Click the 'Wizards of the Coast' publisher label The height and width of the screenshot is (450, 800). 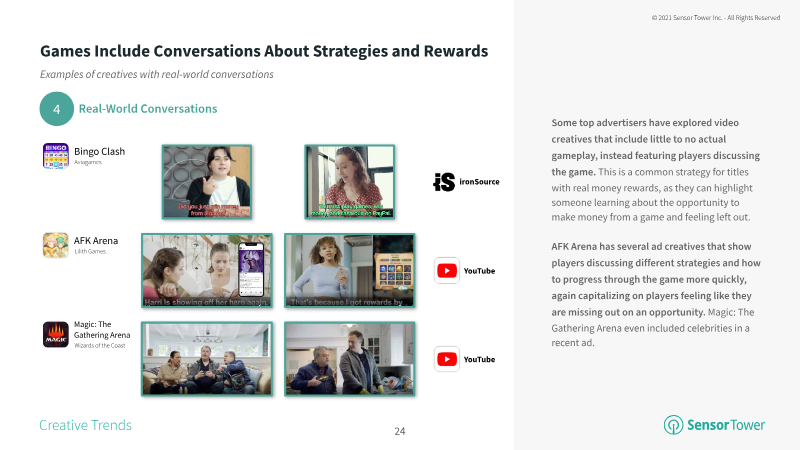[99, 345]
